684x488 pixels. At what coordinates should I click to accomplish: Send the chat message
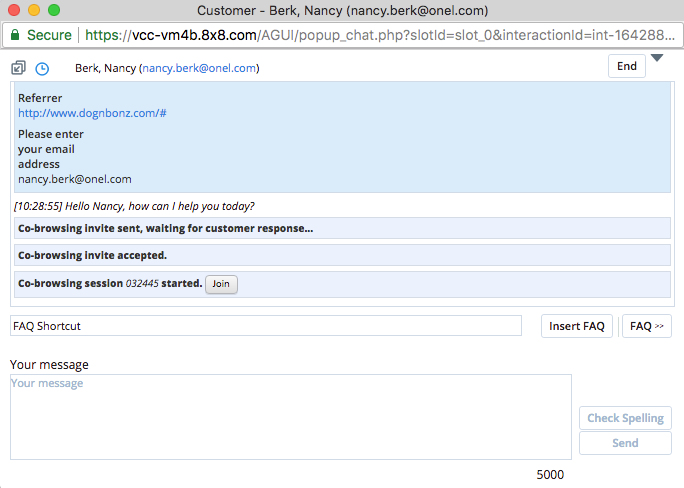click(625, 443)
